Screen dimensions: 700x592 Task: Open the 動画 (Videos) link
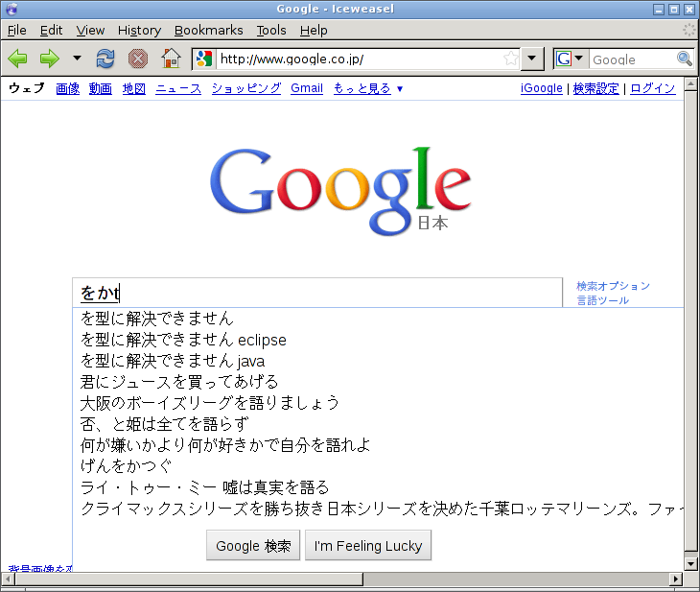pyautogui.click(x=101, y=88)
